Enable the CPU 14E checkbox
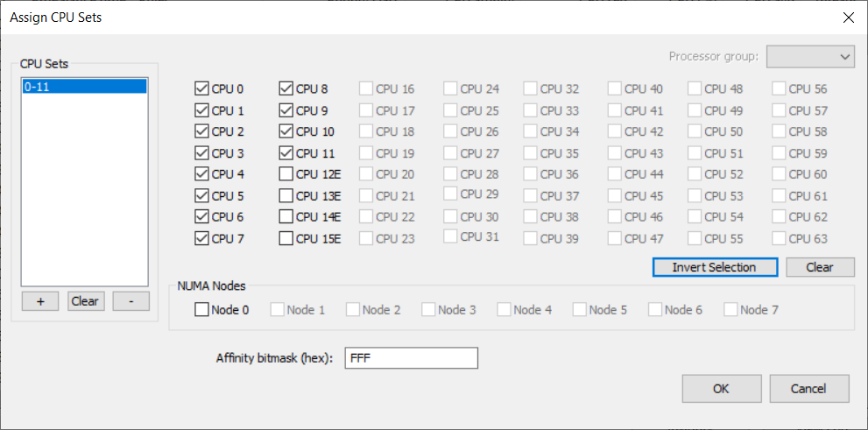 pyautogui.click(x=286, y=217)
